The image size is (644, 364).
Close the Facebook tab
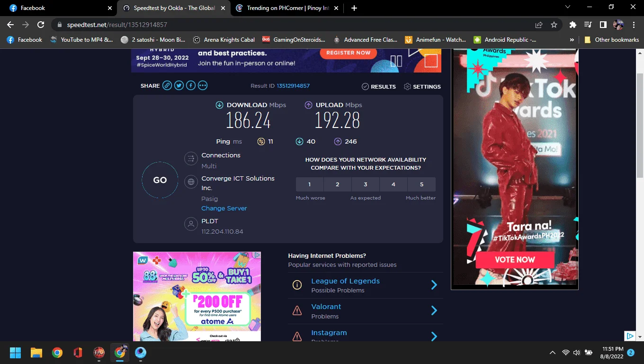pos(109,8)
